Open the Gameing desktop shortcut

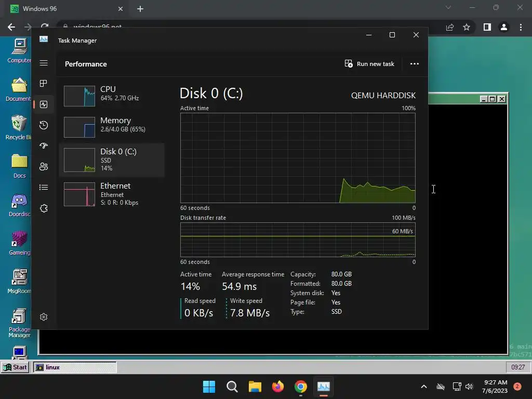19,243
